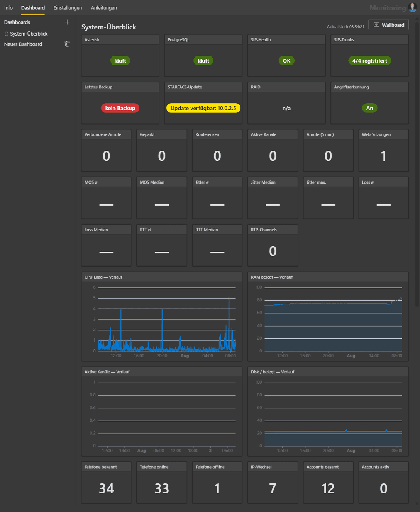Delete Neues Dashboard via trash icon

click(x=67, y=44)
